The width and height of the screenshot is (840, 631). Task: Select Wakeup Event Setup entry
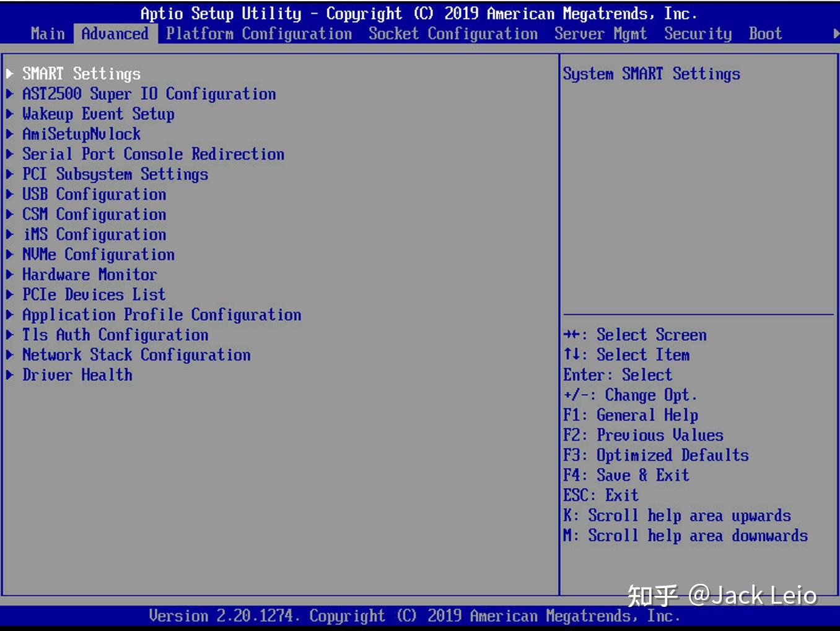click(98, 114)
